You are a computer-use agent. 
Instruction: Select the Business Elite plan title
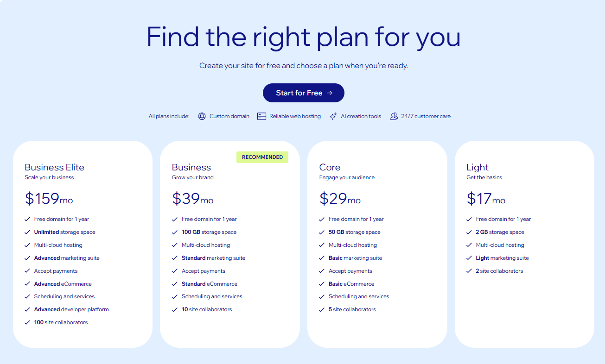tap(54, 167)
